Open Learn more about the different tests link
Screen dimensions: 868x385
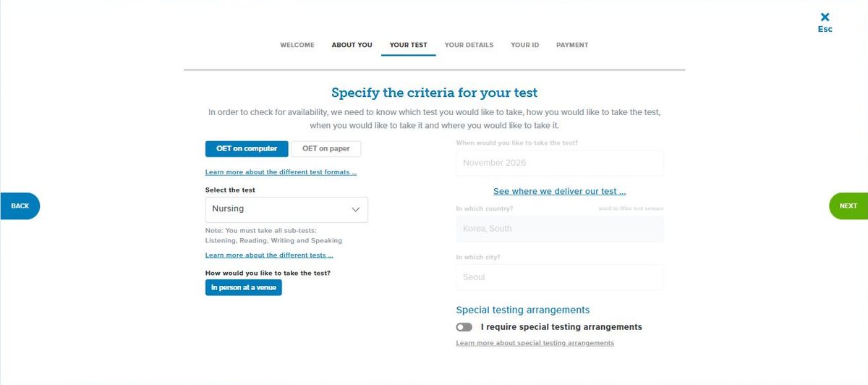click(x=269, y=255)
